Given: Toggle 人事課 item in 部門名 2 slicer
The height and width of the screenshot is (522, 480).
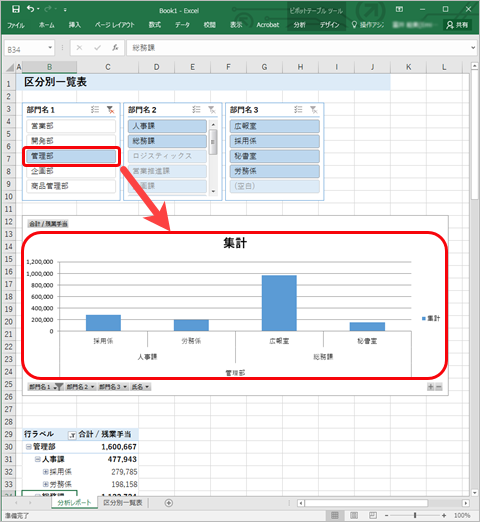Looking at the screenshot, I should coord(167,126).
